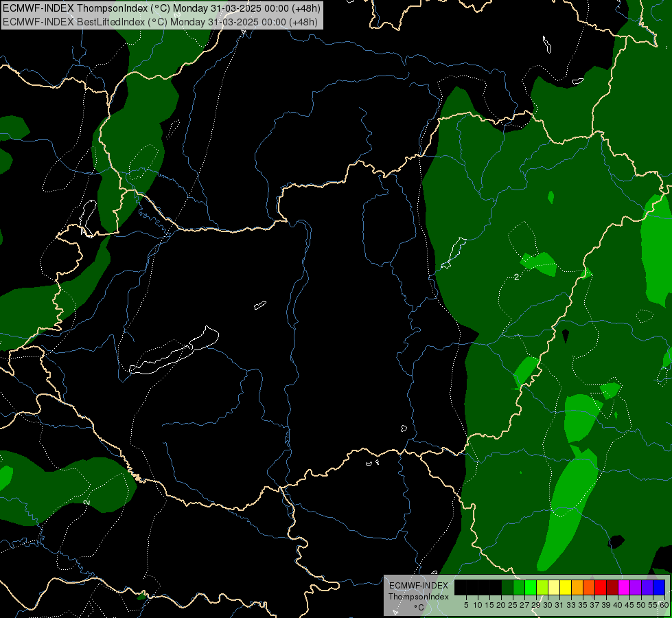The width and height of the screenshot is (672, 618).
Task: Click the magenta 40–45 legend swatch
Action: pos(625,588)
